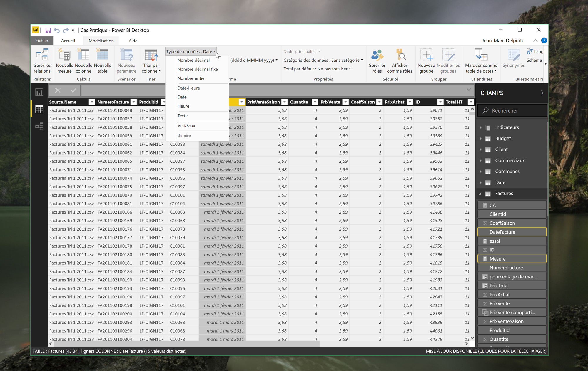
Task: Switch to the model relationships view
Action: click(x=39, y=126)
